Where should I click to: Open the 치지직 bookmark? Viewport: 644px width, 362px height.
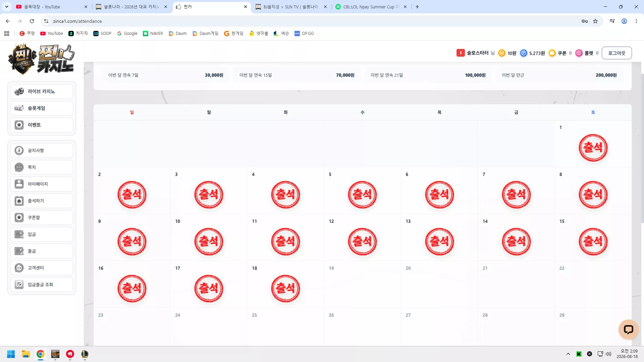point(78,34)
